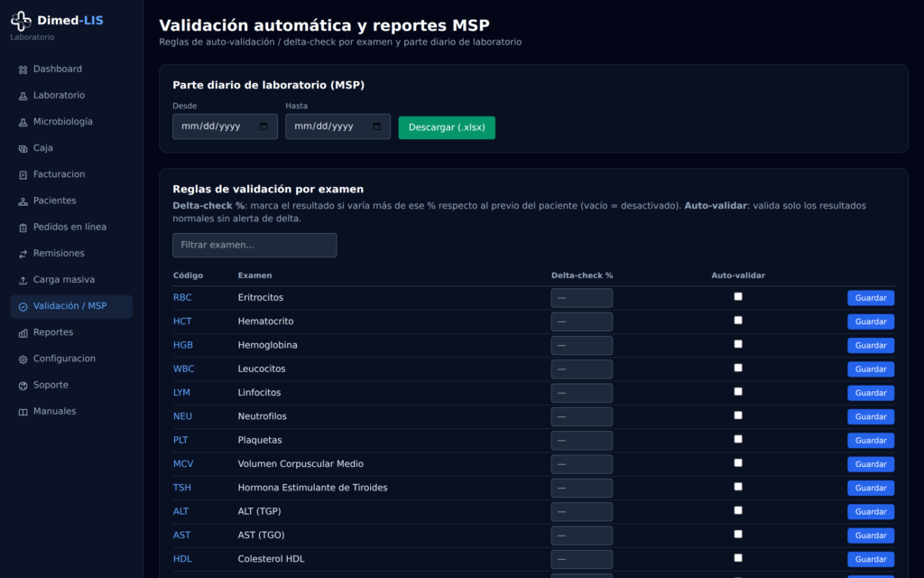The height and width of the screenshot is (578, 924).
Task: Focus the Filtrar examen search box
Action: point(254,246)
